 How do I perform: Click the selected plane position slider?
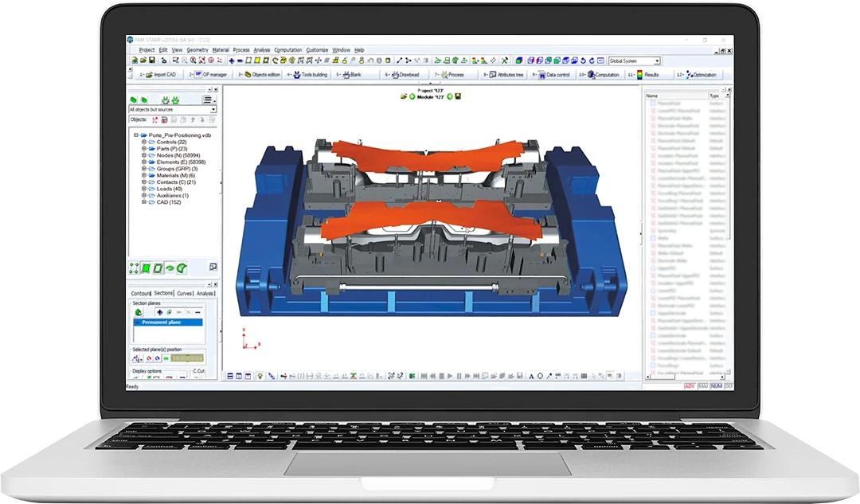pyautogui.click(x=185, y=358)
